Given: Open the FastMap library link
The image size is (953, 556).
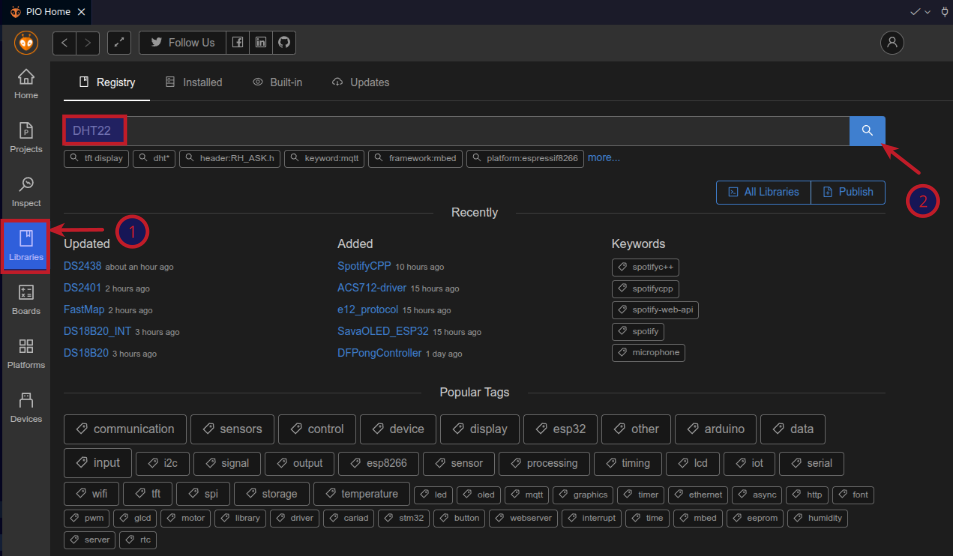Looking at the screenshot, I should coord(84,309).
